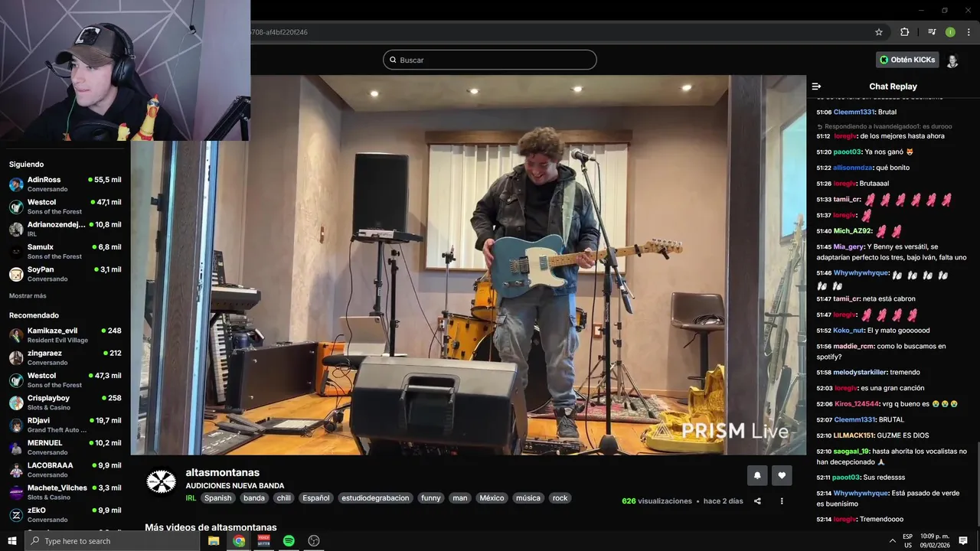Image resolution: width=980 pixels, height=551 pixels.
Task: Open the Windows notification center icon
Action: 963,541
